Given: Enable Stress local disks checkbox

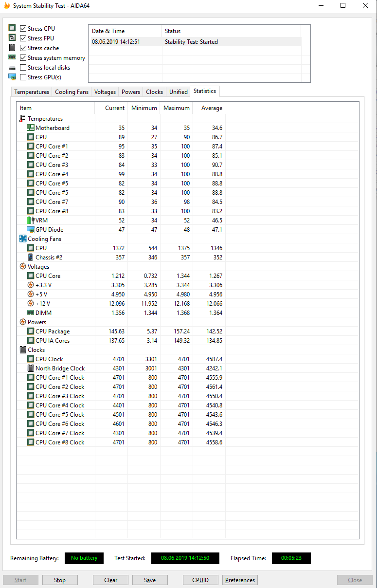Looking at the screenshot, I should click(x=23, y=68).
